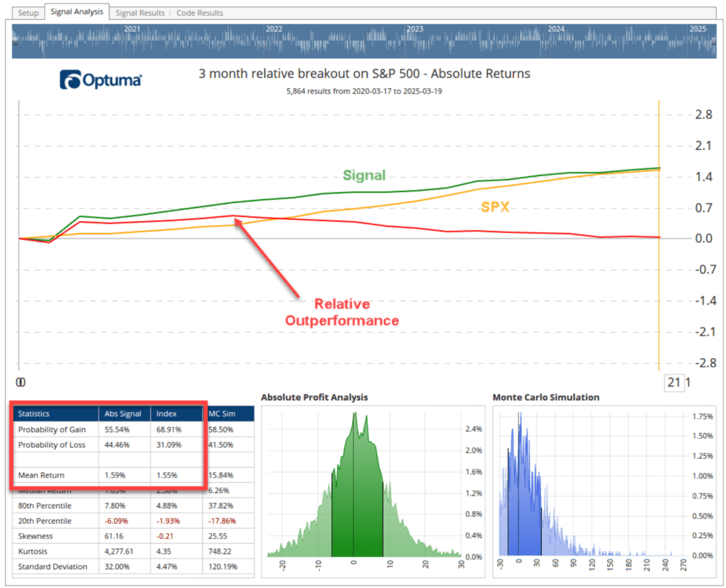The height and width of the screenshot is (588, 726).
Task: Click the 2.4% axis label on profit histogram
Action: click(474, 429)
